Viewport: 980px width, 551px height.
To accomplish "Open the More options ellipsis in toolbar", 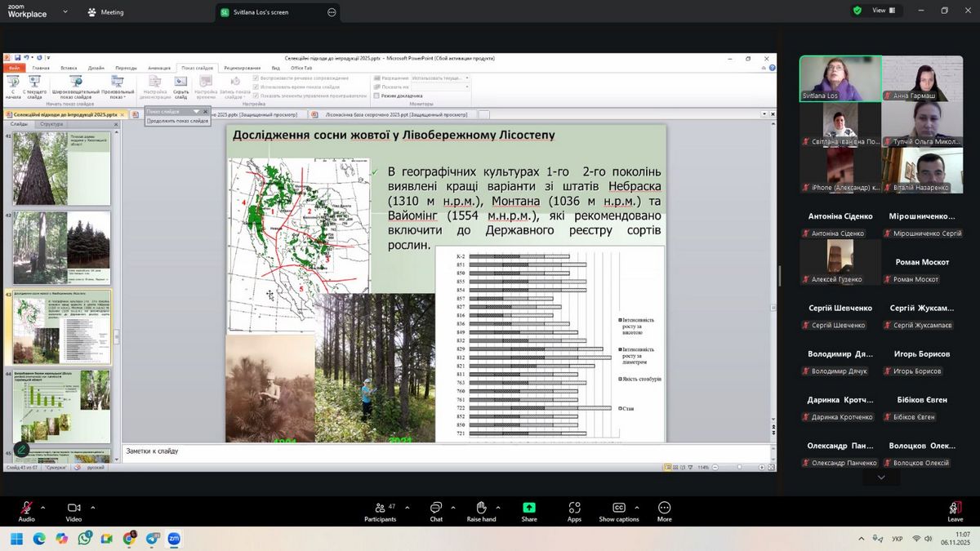I will [x=664, y=511].
